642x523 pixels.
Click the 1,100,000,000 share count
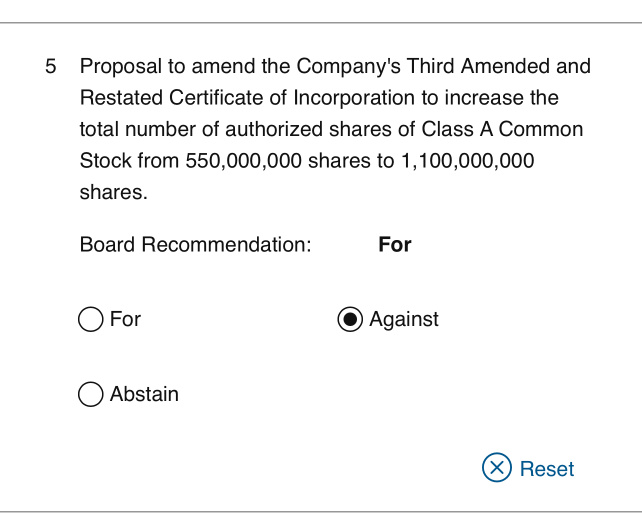point(468,162)
